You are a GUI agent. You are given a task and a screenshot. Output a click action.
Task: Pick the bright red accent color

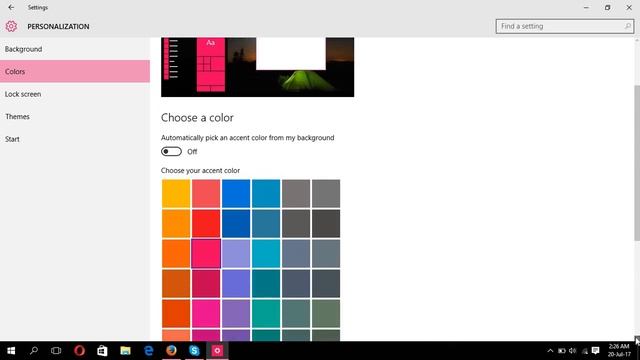206,224
